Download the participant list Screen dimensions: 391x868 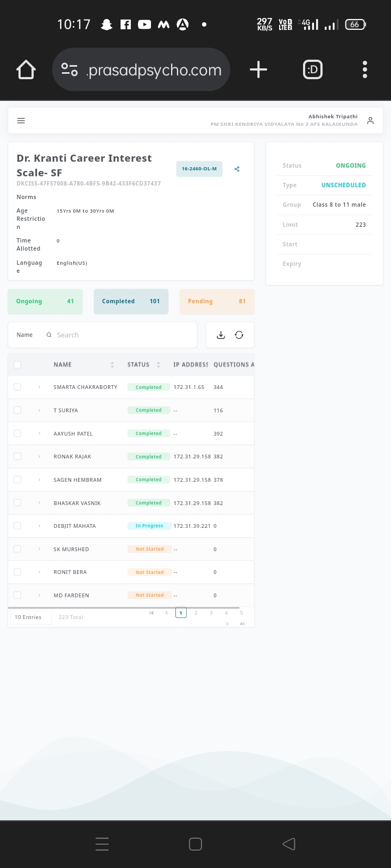coord(220,335)
